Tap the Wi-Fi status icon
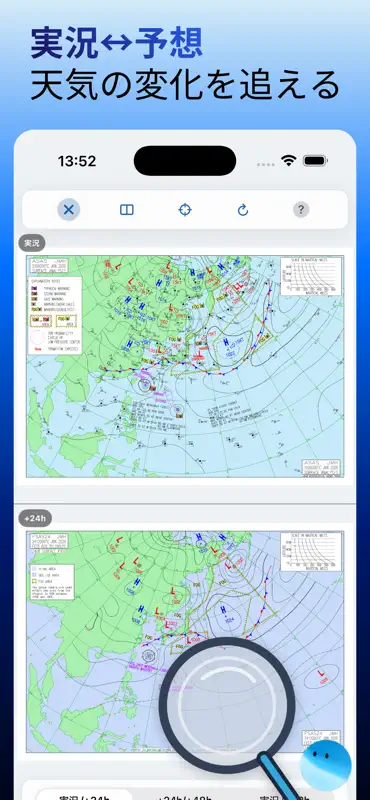This screenshot has height=800, width=370. click(288, 161)
